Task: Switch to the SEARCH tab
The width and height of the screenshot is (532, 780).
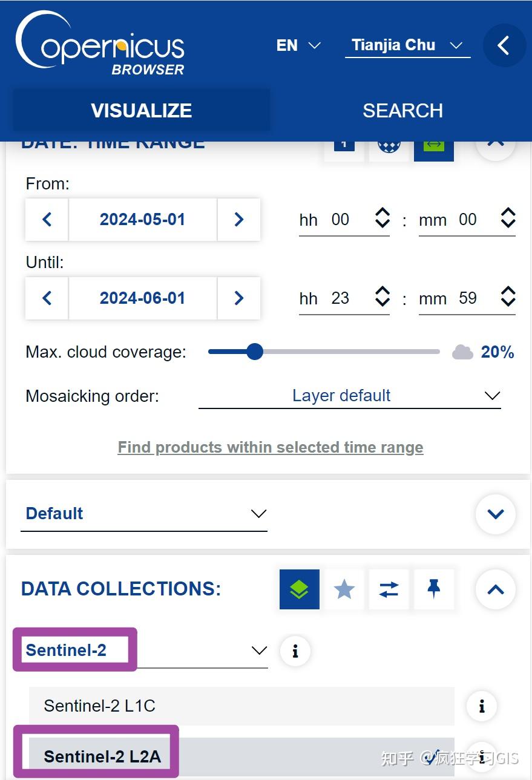Action: (402, 111)
